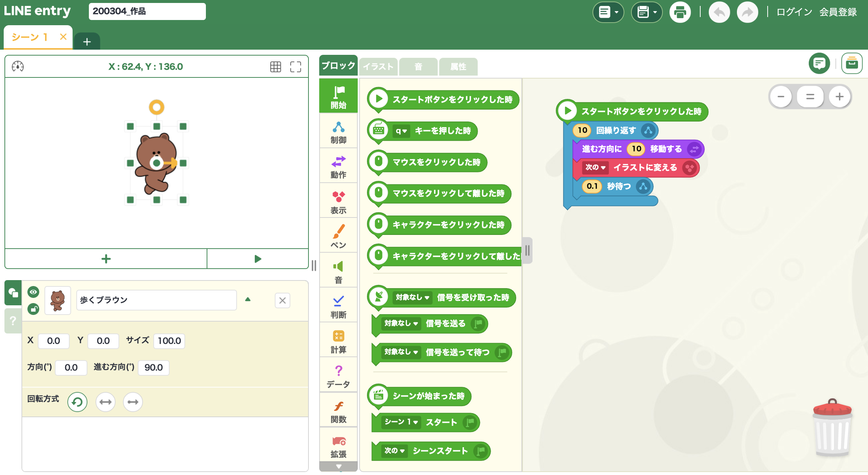Open 次の dropdown on シーンスタート block

click(x=394, y=451)
